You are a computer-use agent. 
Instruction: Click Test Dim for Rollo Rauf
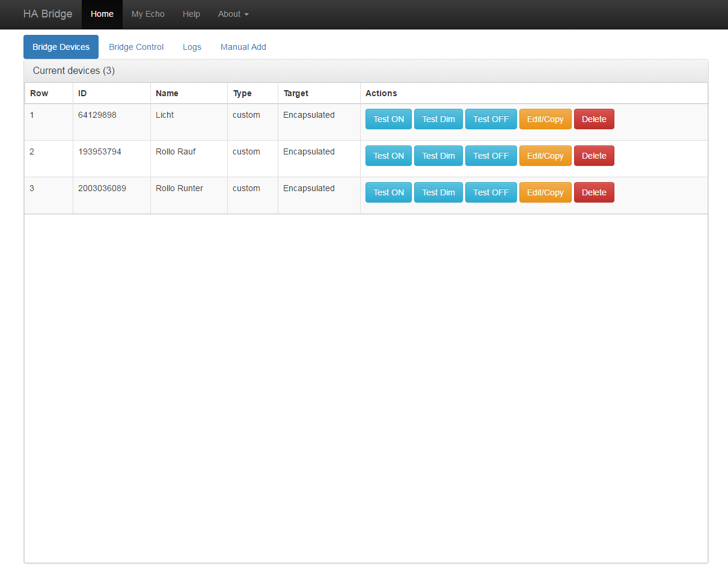(438, 156)
